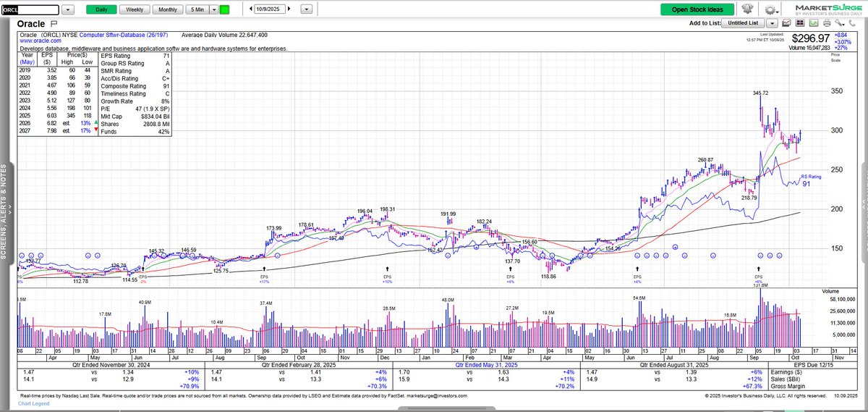
Task: Click the 118.86 low price label
Action: [x=549, y=277]
